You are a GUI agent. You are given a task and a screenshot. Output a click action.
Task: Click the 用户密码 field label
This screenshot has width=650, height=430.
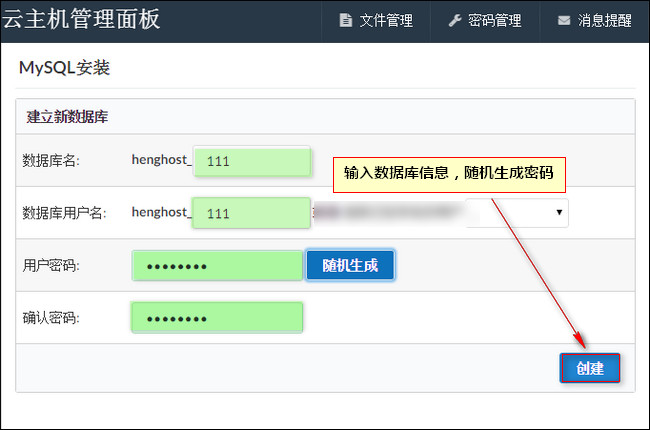click(51, 266)
